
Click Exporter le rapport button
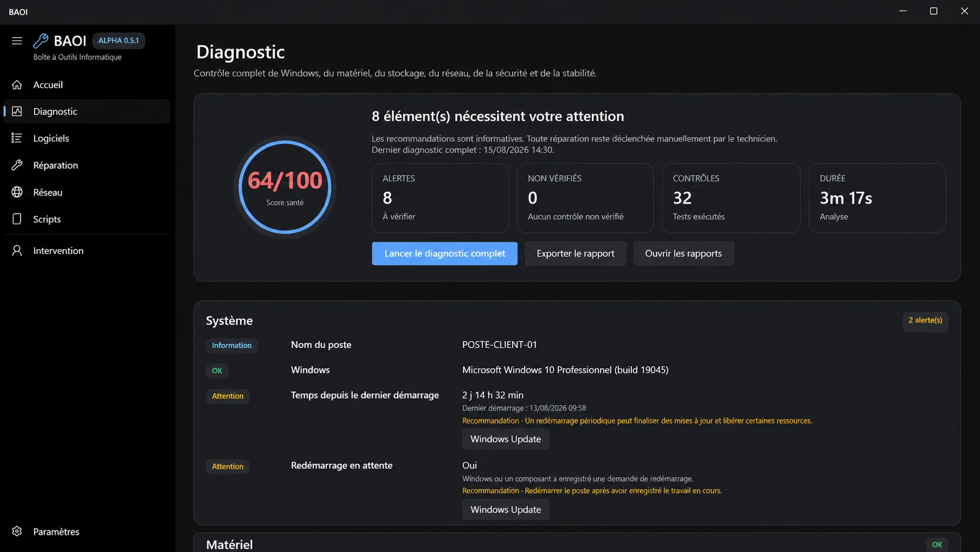click(576, 253)
